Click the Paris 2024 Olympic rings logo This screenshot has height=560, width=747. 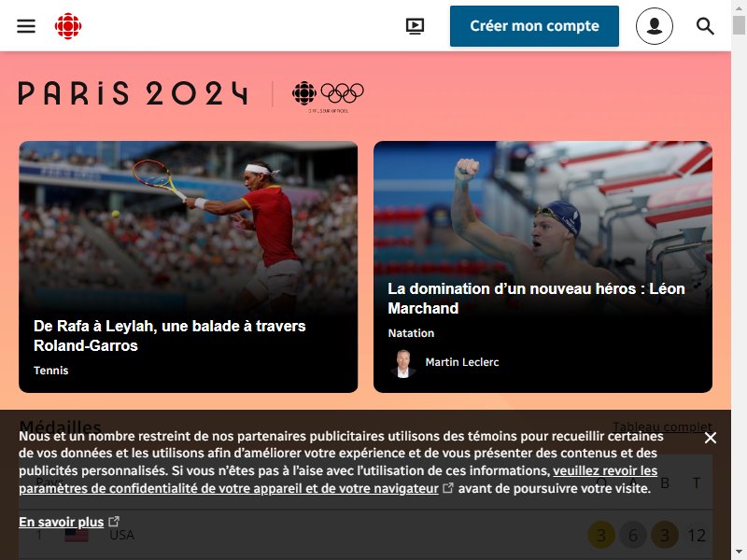328,97
